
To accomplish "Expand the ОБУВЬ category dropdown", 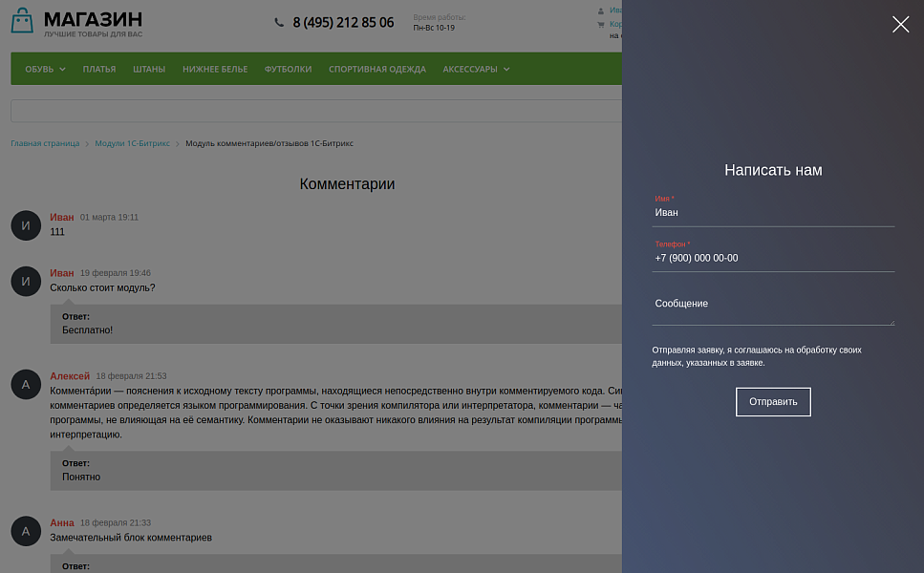I will point(43,69).
